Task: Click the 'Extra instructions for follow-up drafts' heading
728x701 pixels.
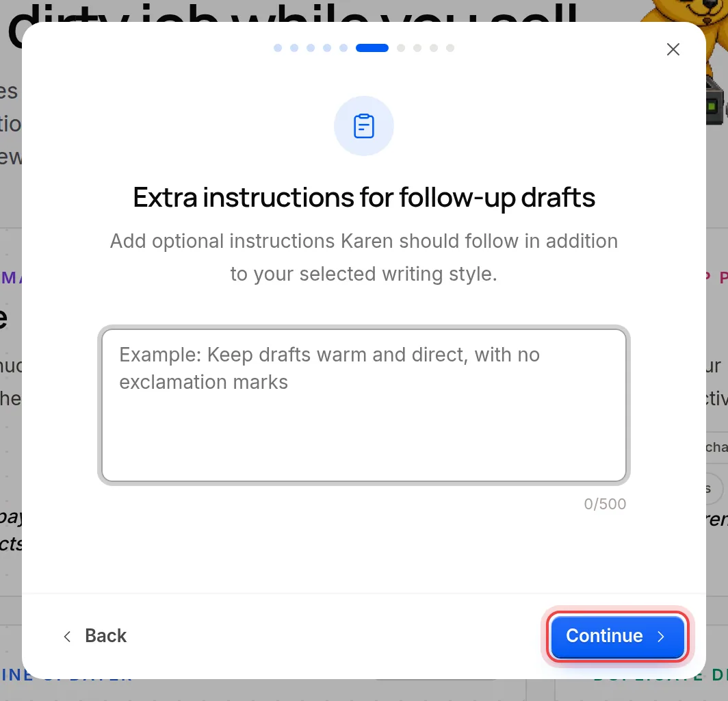Action: pos(363,197)
